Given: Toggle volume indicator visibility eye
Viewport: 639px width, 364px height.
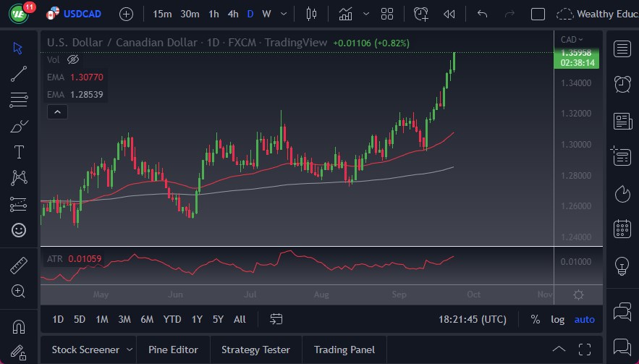Looking at the screenshot, I should [x=72, y=59].
